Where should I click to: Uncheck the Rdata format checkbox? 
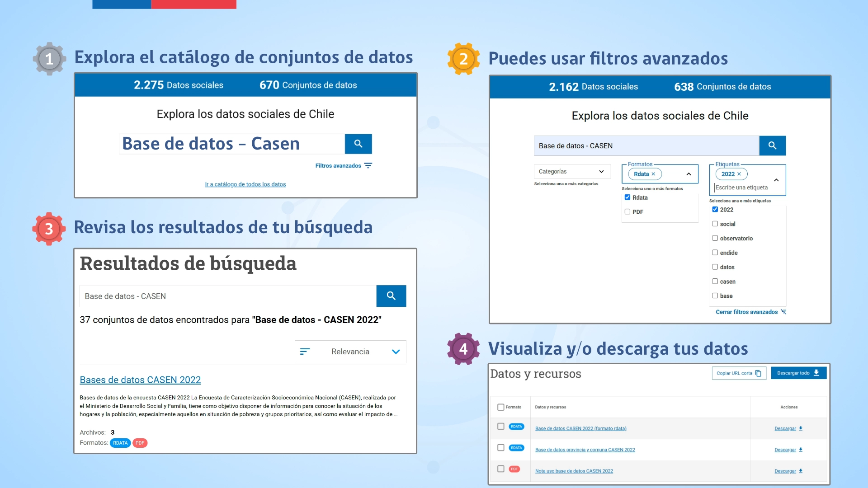pos(627,197)
